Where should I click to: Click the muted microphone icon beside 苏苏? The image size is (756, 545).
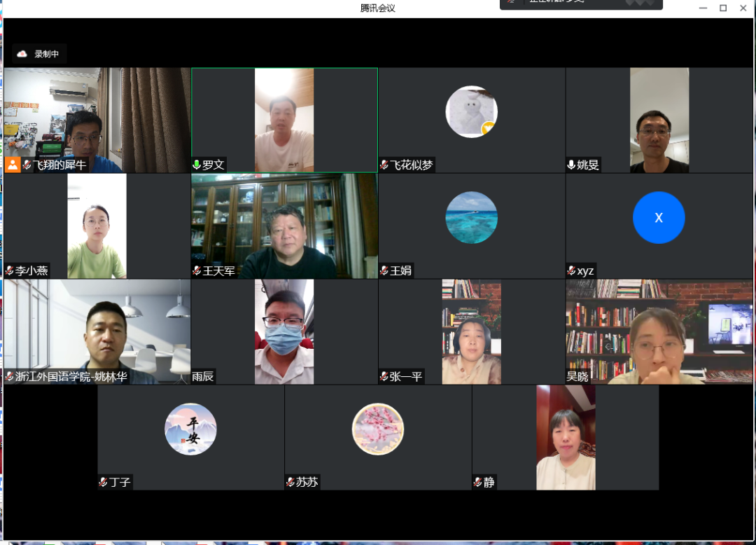coord(290,483)
